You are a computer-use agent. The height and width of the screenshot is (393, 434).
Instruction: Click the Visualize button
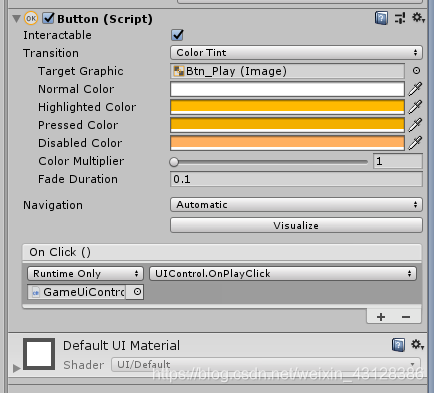pos(296,225)
